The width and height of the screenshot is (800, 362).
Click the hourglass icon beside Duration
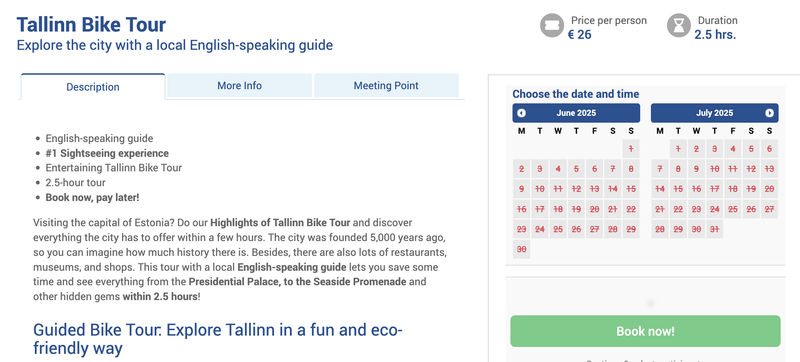(679, 26)
